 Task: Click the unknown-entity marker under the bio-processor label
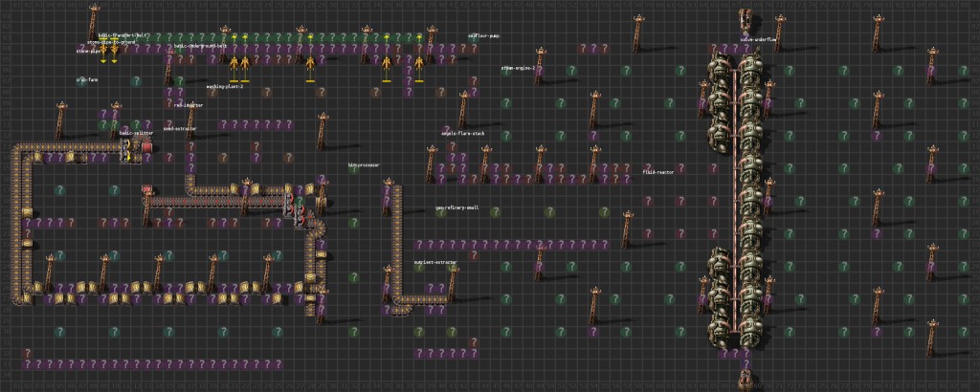[x=354, y=168]
